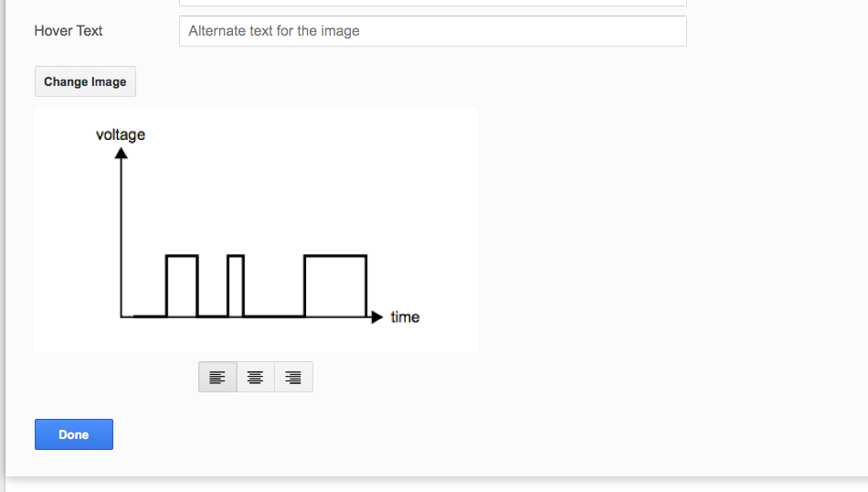Click the blue Done button
This screenshot has width=868, height=492.
click(x=74, y=434)
